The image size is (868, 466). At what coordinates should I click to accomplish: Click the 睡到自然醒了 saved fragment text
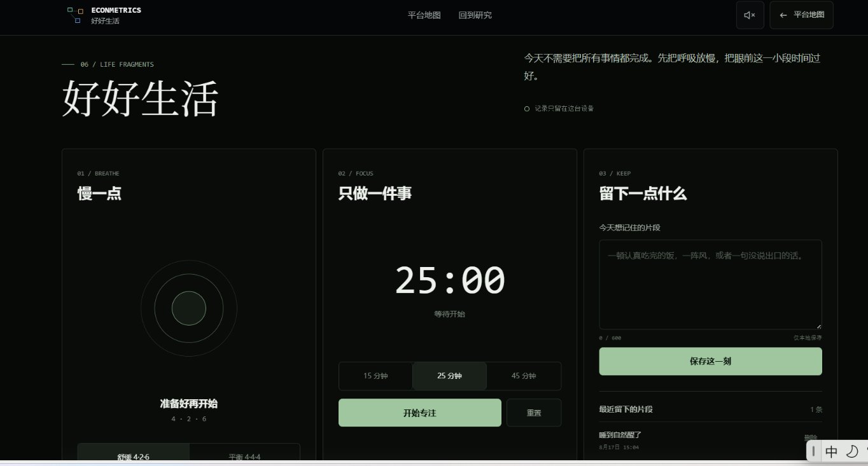point(620,435)
